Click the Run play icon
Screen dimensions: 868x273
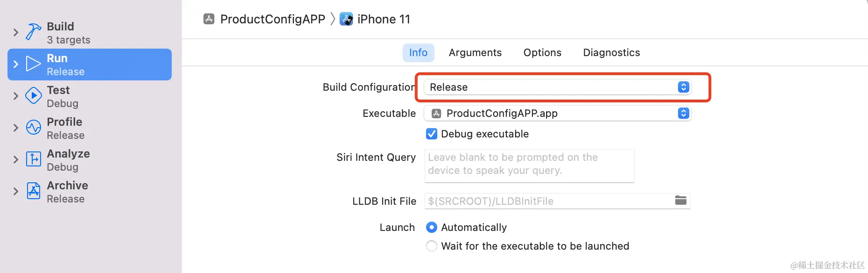tap(33, 64)
